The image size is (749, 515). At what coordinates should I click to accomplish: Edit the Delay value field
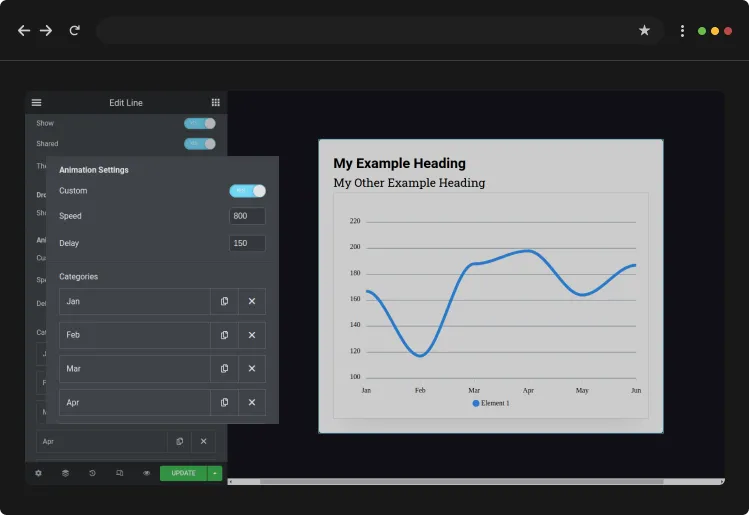point(247,243)
